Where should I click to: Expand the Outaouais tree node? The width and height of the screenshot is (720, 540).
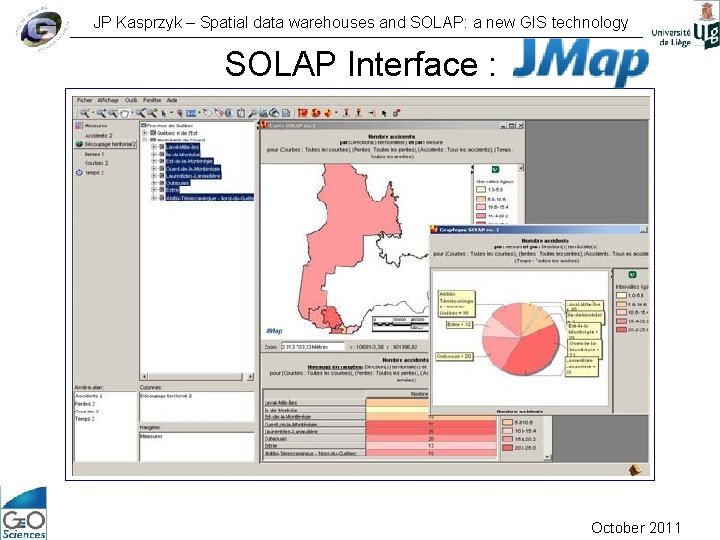click(154, 183)
